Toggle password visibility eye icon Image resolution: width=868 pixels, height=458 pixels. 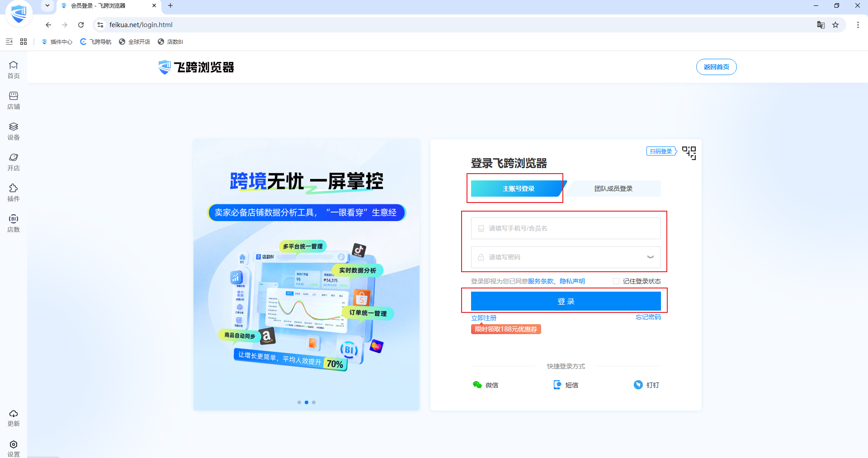[651, 257]
